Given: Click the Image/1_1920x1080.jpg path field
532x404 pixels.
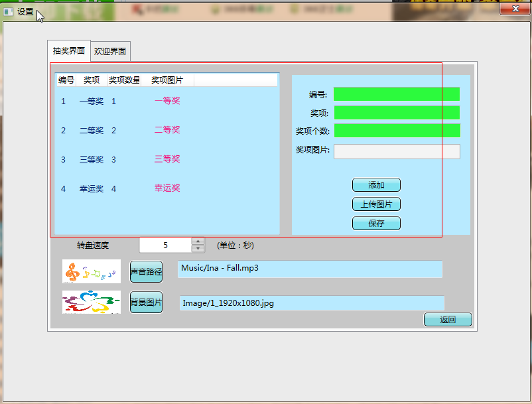Looking at the screenshot, I should [x=312, y=303].
